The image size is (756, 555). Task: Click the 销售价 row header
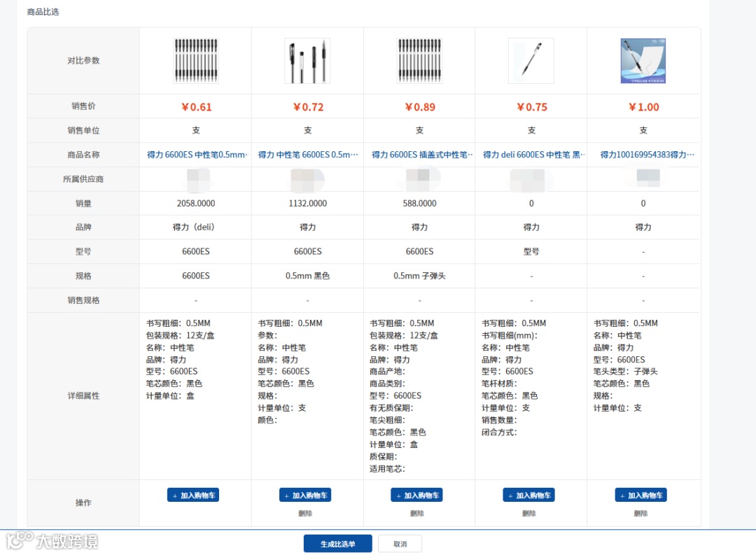[x=83, y=106]
